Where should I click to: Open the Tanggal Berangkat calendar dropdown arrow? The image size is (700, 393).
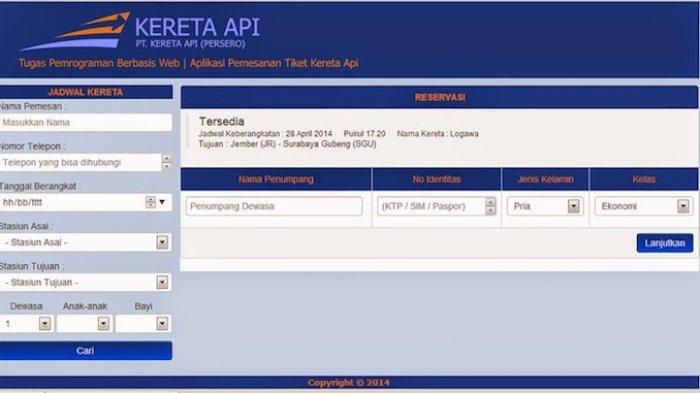point(162,202)
